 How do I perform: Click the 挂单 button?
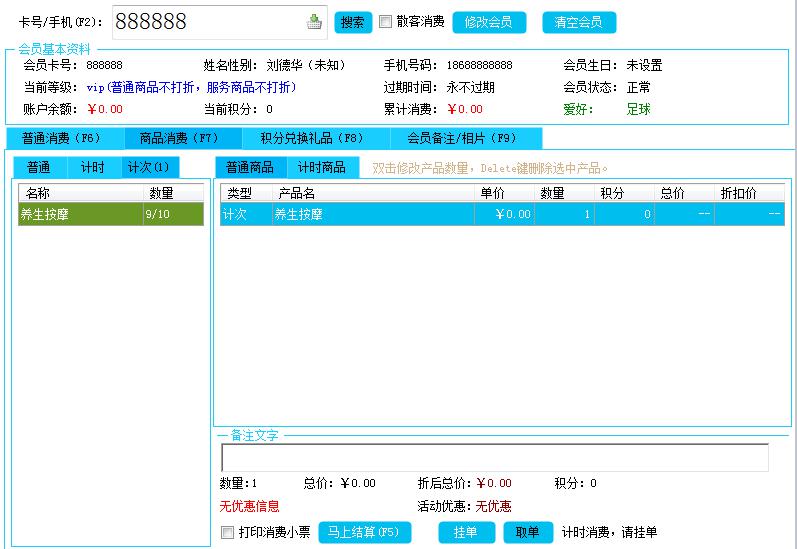[x=466, y=532]
